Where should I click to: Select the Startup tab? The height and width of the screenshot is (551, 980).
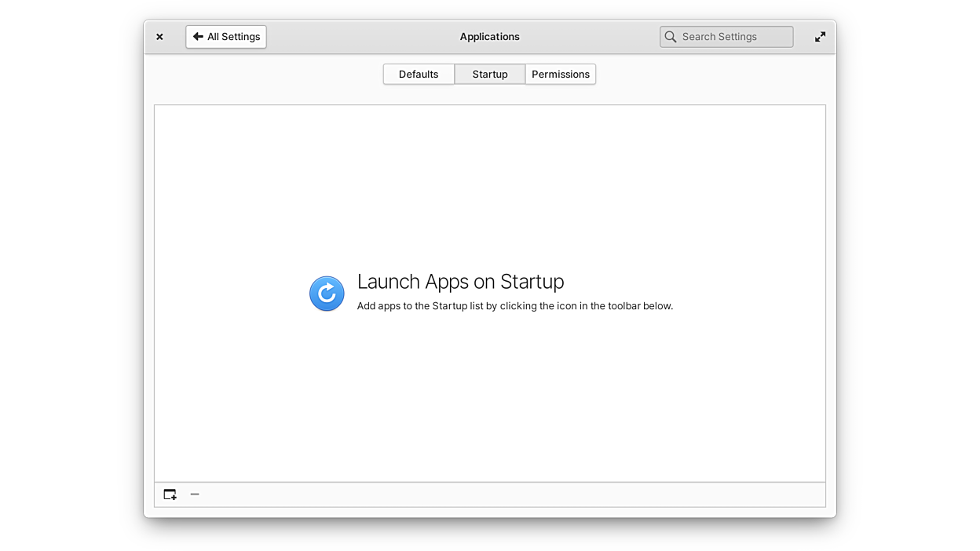pos(490,75)
